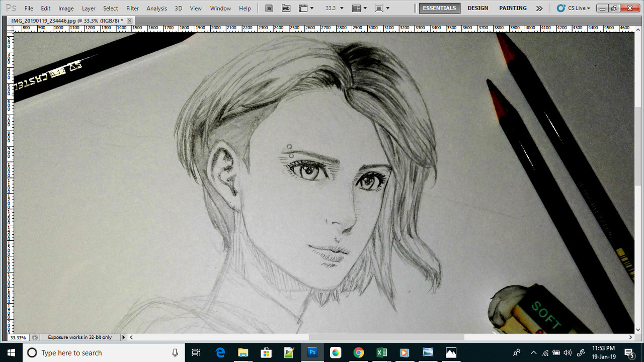Launch Adobe Bridge from the application bar
Screen dimensions: 644x362
[269, 8]
